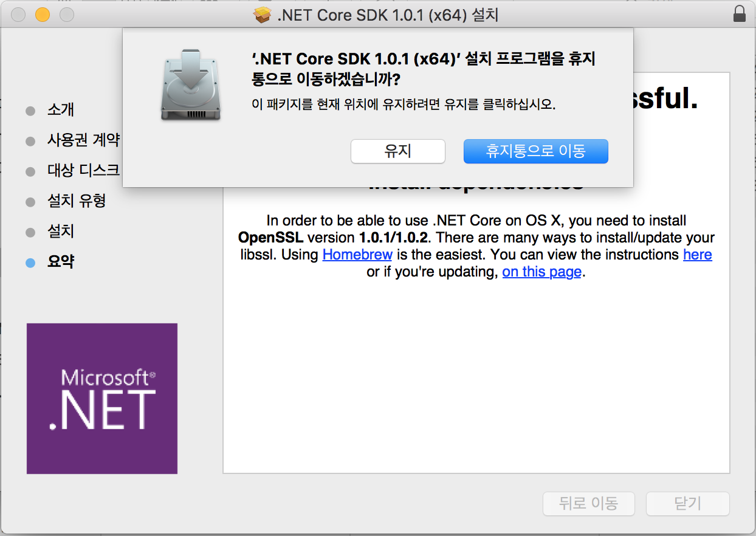Click the 뒤로 이동 button
Viewport: 756px width, 536px height.
point(589,503)
